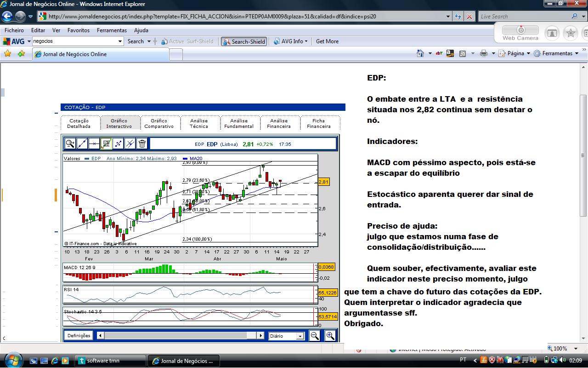Click chart scrollbar left arrow
Viewport: 588px width, 368px height.
click(x=101, y=336)
